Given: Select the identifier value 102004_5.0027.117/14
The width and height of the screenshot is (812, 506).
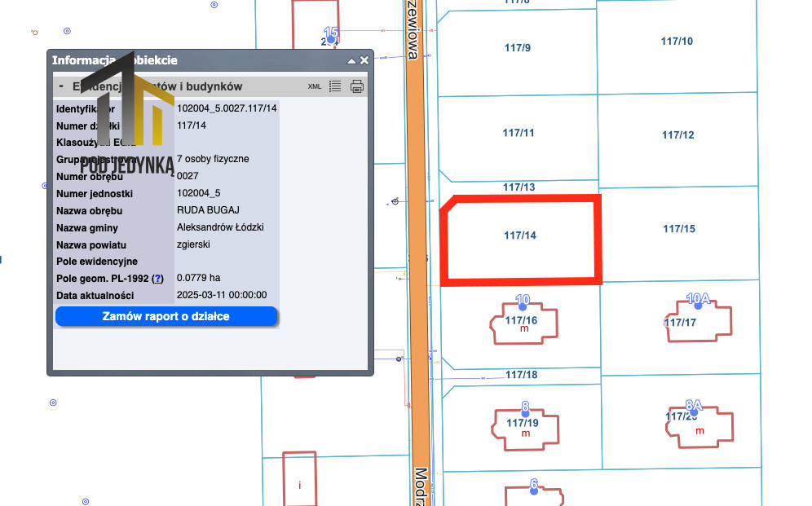Looking at the screenshot, I should 227,108.
